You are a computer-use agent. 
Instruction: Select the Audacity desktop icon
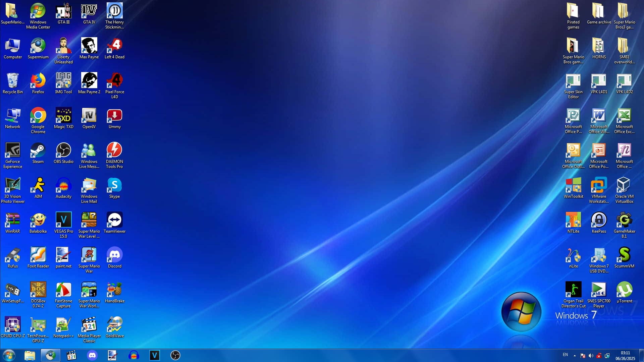pyautogui.click(x=63, y=188)
